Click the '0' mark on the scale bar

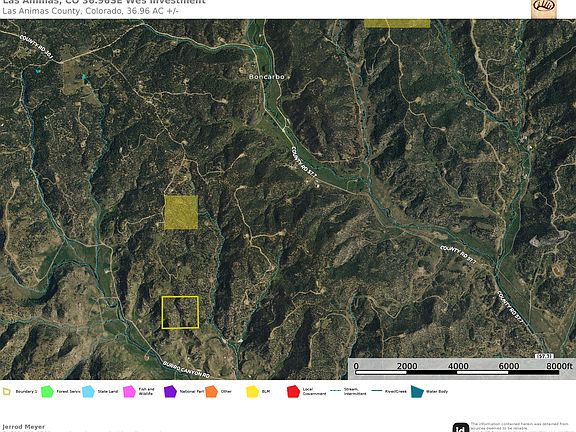[x=356, y=366]
